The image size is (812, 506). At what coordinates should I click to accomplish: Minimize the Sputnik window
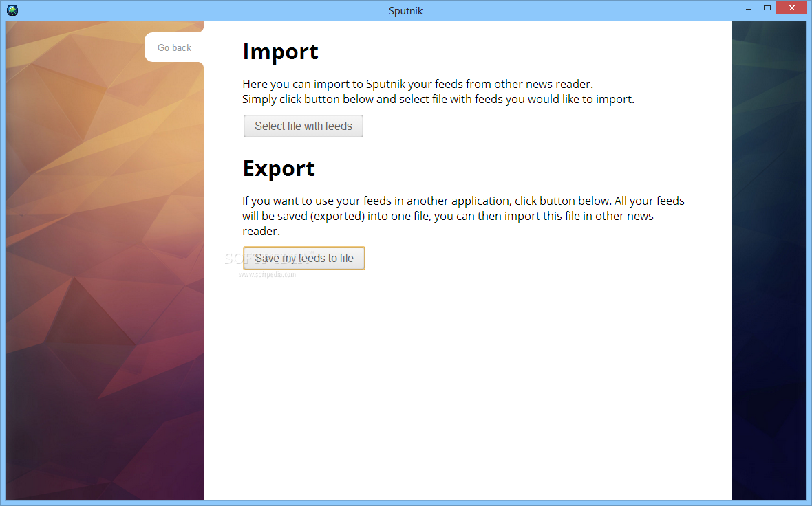pos(749,9)
